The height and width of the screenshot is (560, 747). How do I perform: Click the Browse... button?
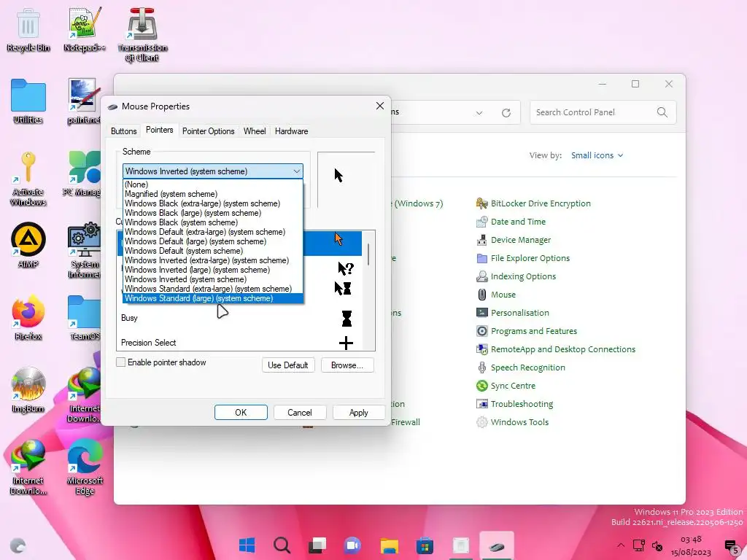347,365
